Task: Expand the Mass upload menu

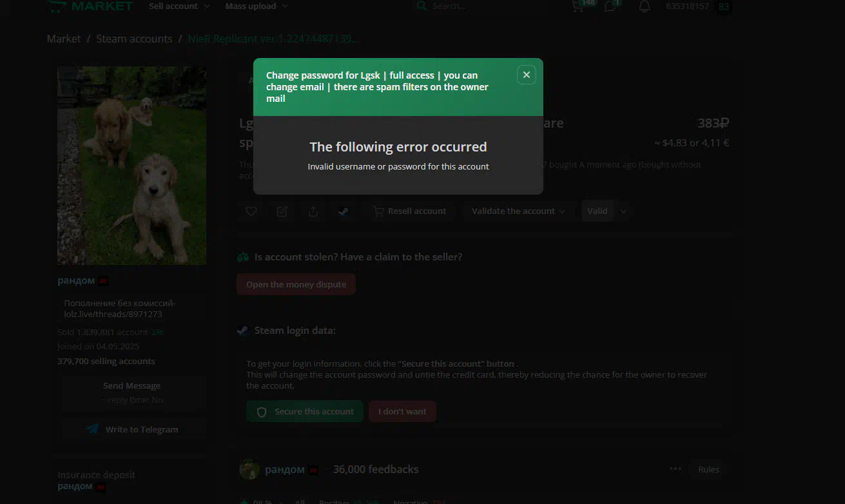Action: (257, 6)
